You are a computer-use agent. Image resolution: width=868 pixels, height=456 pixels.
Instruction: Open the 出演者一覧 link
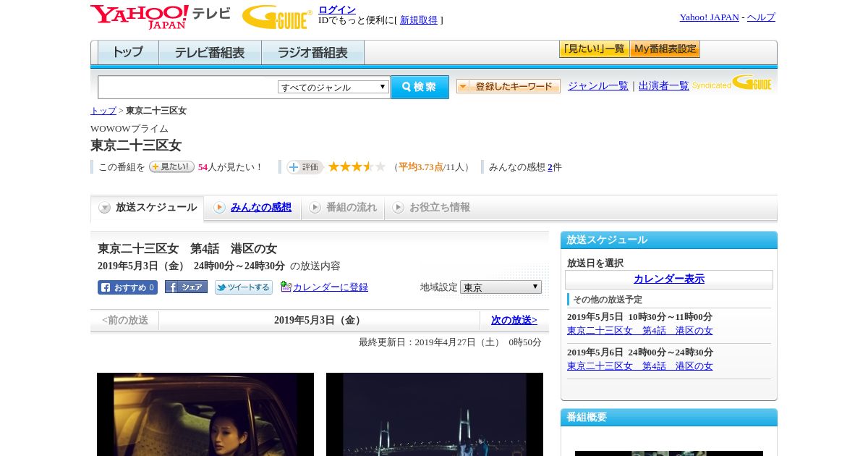664,85
